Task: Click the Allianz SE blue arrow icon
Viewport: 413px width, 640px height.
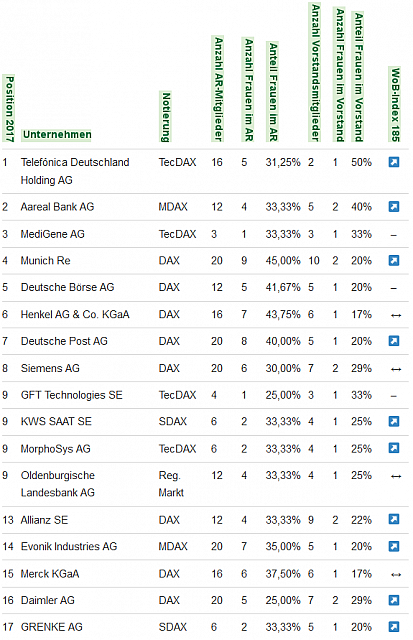Action: [393, 519]
